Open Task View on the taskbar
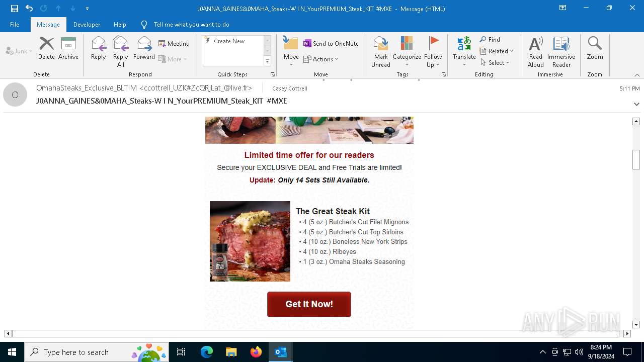The height and width of the screenshot is (362, 644). [x=181, y=352]
